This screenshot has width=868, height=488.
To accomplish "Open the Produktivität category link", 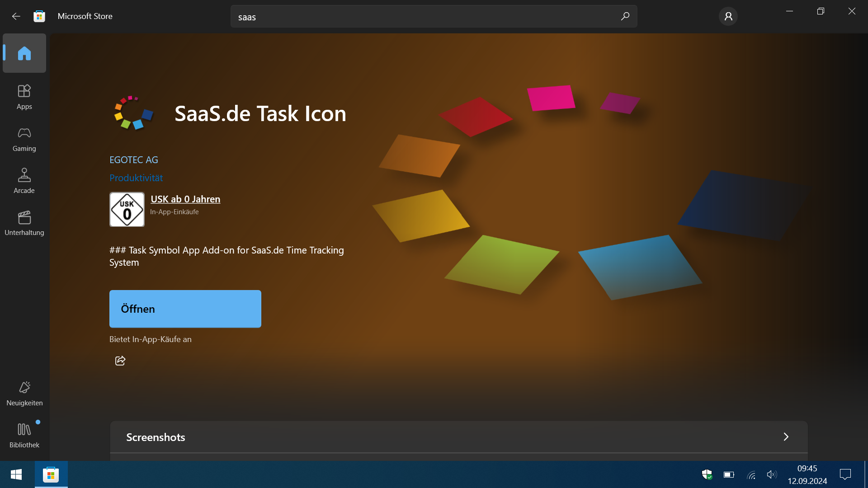I will [136, 178].
